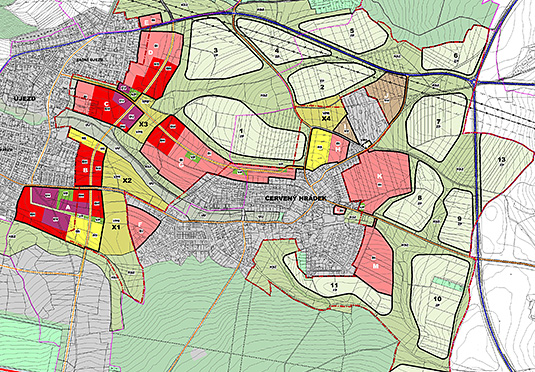Viewport: 535px width, 372px height.
Task: Click the Červený Hrádek town label
Action: (x=296, y=198)
